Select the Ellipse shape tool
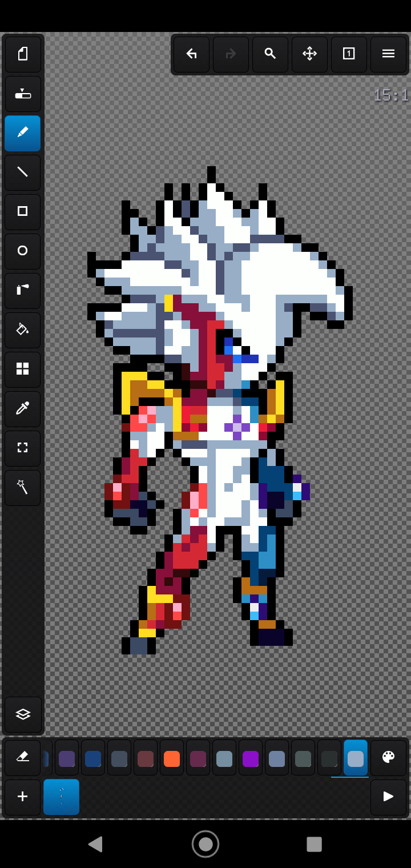This screenshot has width=411, height=868. tap(23, 251)
